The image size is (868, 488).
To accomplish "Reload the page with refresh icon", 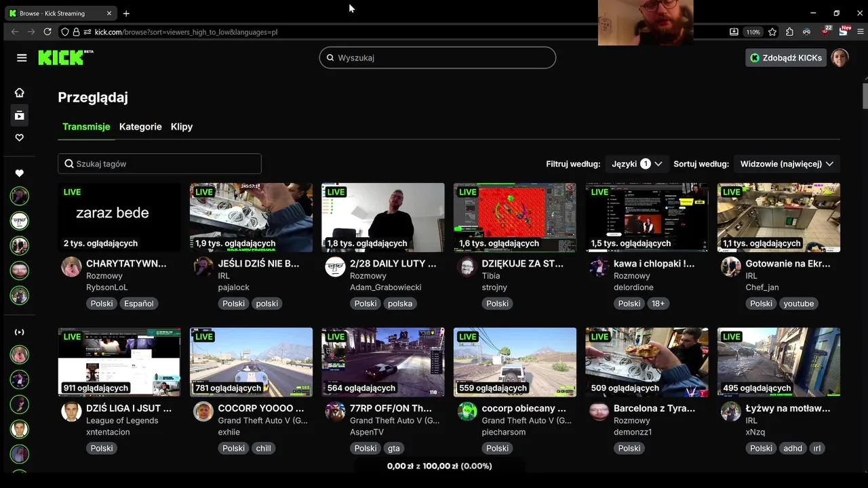I will [x=47, y=32].
